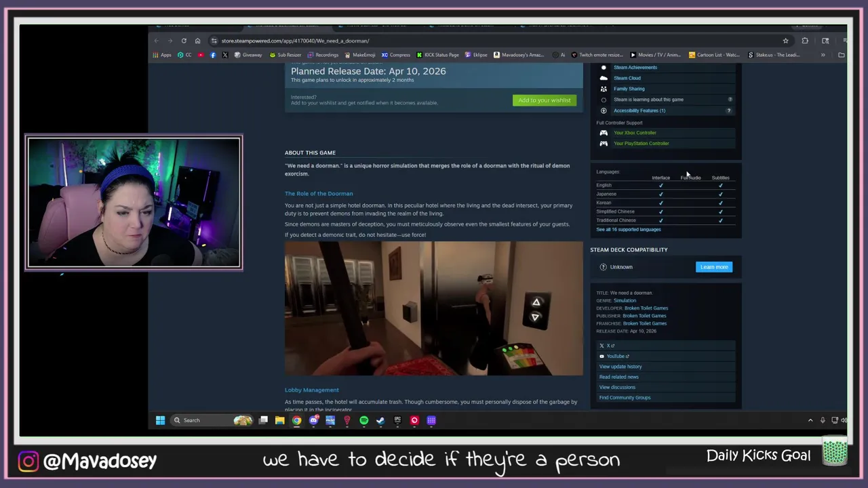Open Steam Achievements feature link
This screenshot has width=868, height=488.
point(635,67)
